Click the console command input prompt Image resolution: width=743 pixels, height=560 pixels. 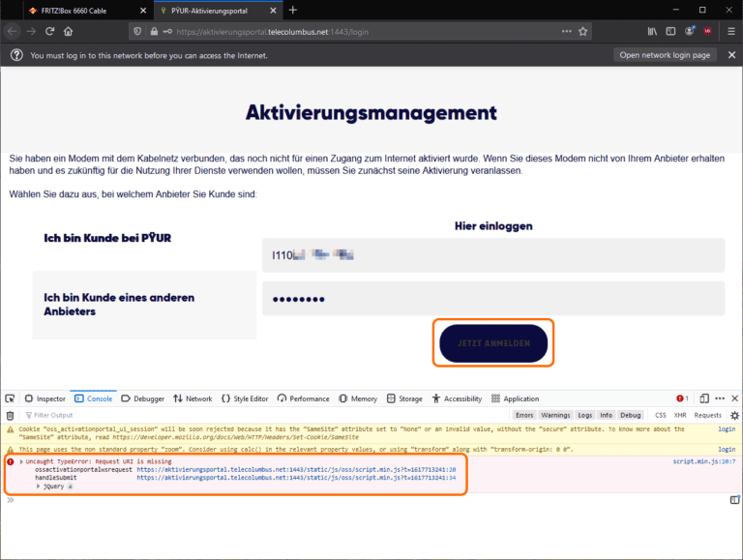pyautogui.click(x=370, y=500)
